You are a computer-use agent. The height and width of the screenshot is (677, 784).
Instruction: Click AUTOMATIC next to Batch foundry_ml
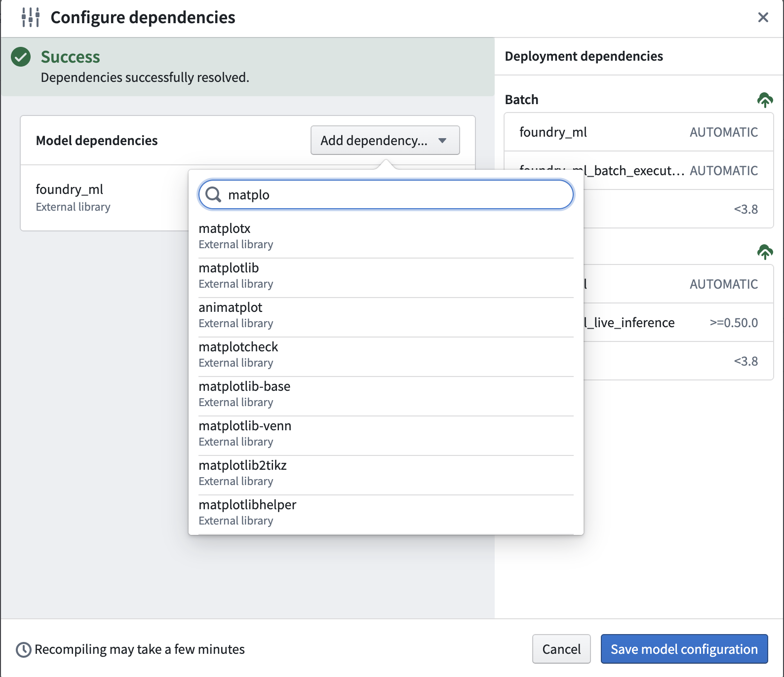coord(724,132)
